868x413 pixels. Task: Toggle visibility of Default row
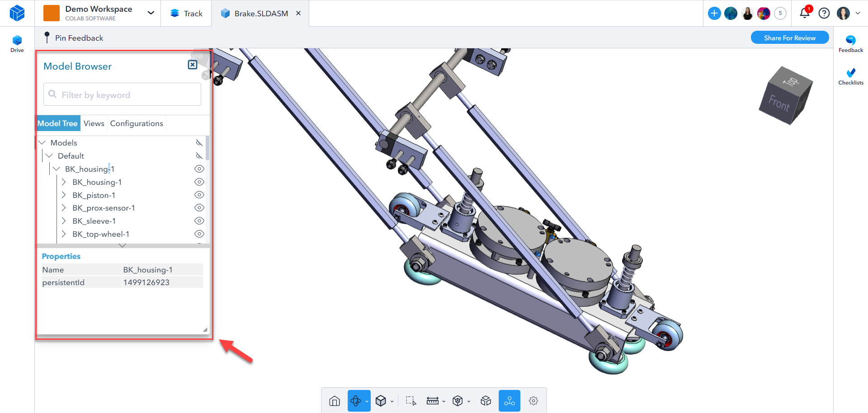coord(199,156)
